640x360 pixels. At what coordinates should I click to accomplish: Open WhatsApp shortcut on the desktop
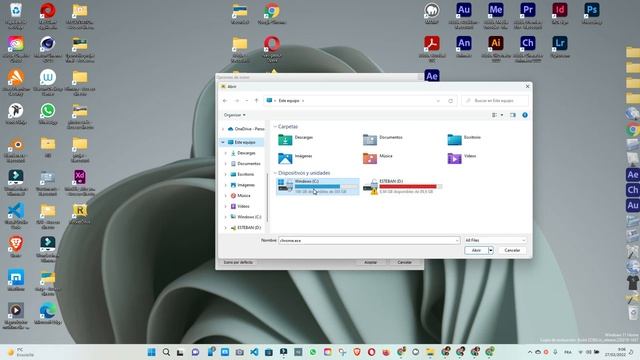point(48,113)
